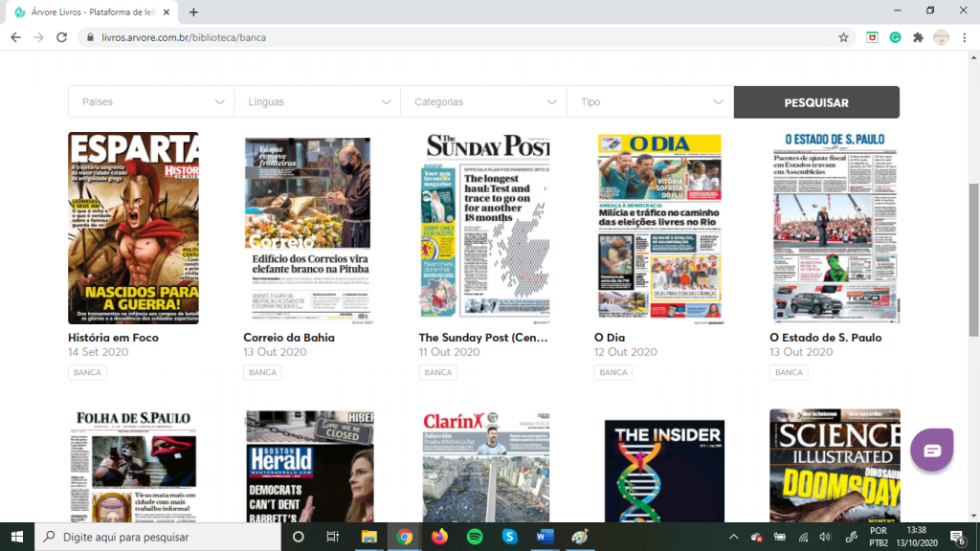The height and width of the screenshot is (551, 980).
Task: Open a new browser tab
Action: coord(193,12)
